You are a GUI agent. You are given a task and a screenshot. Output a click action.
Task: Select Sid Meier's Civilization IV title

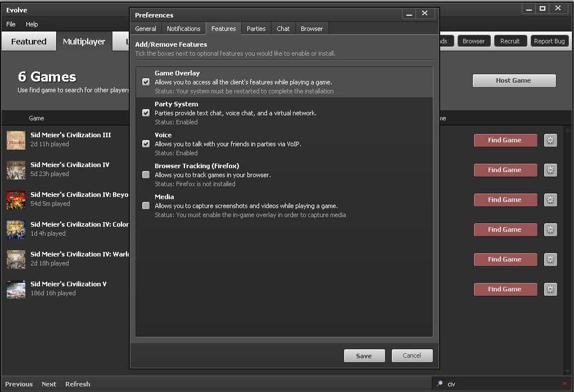70,165
